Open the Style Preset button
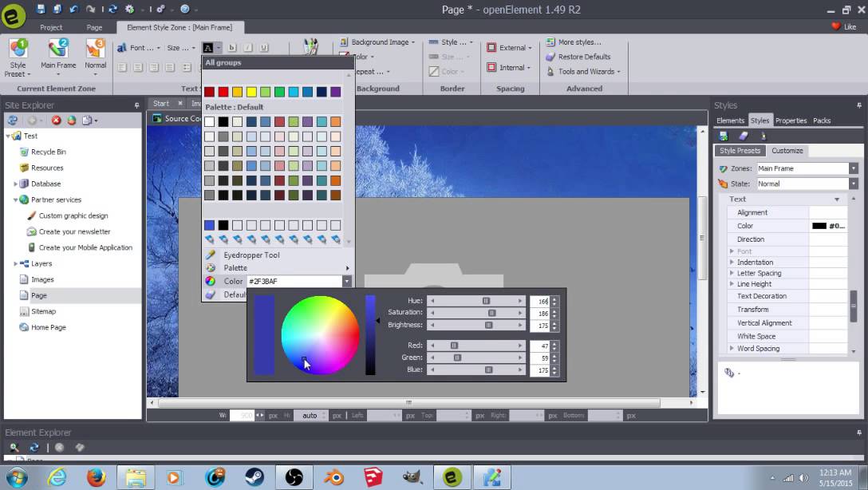The width and height of the screenshot is (868, 490). [x=18, y=58]
